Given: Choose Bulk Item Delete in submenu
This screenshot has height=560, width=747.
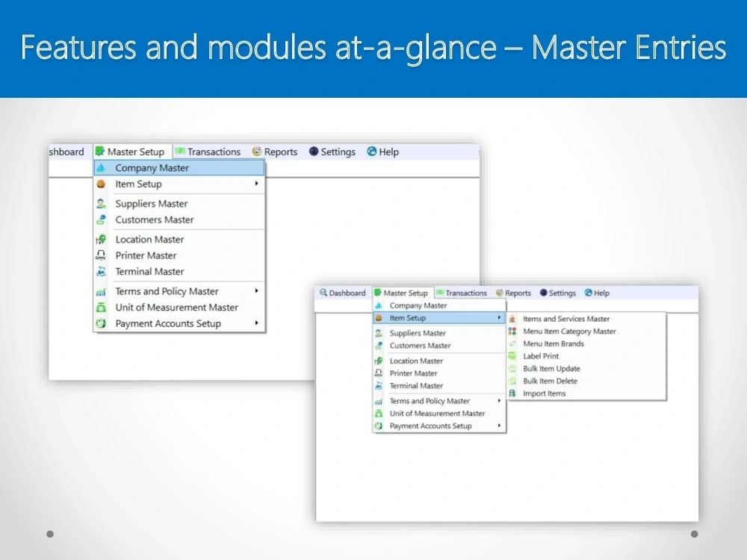Looking at the screenshot, I should tap(586, 381).
